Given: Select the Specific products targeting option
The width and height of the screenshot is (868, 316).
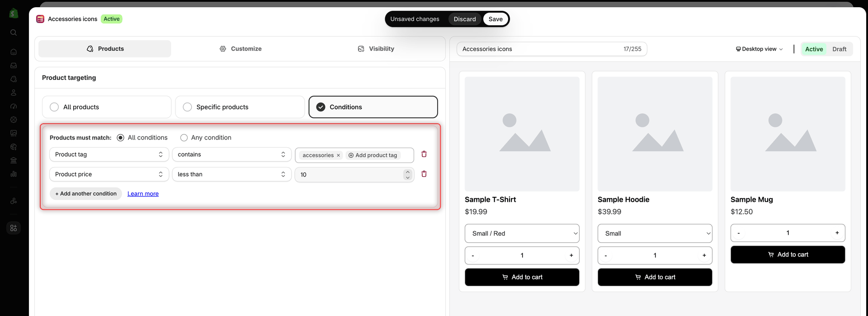Looking at the screenshot, I should tap(240, 107).
